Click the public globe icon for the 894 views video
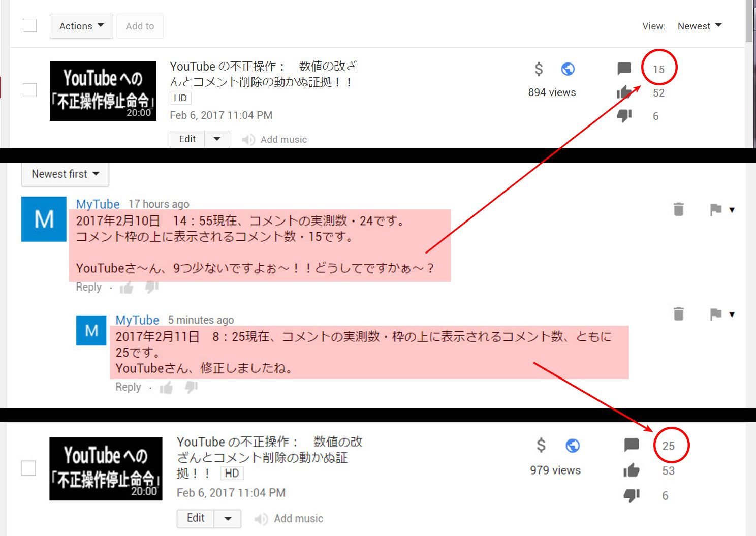This screenshot has height=536, width=756. tap(568, 69)
